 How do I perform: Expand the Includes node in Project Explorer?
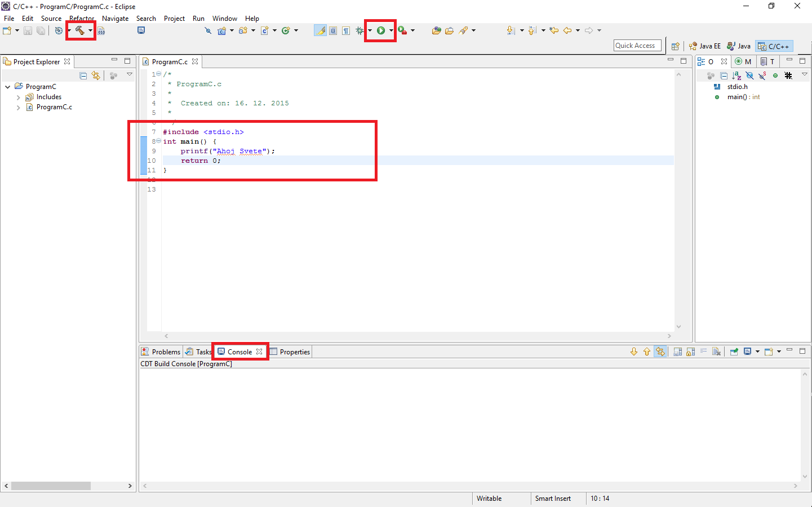[x=17, y=96]
